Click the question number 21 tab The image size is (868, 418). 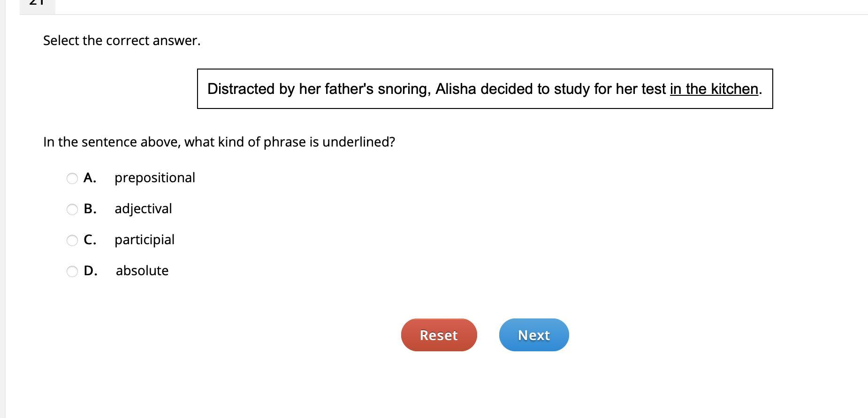pyautogui.click(x=37, y=4)
